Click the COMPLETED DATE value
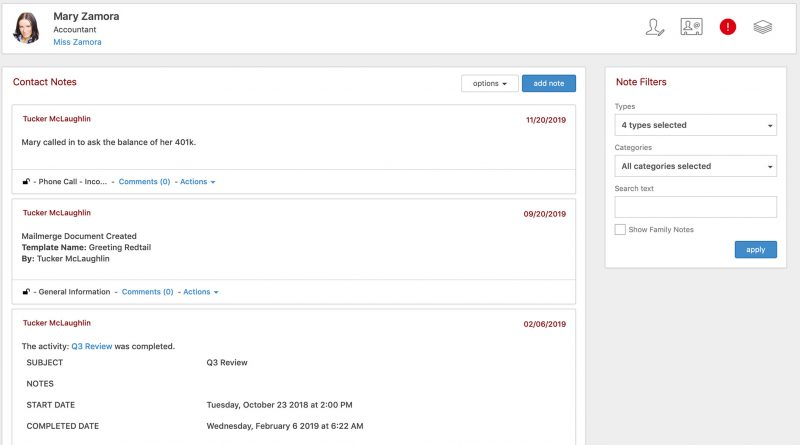Viewport: 800px width, 445px height. tap(285, 426)
